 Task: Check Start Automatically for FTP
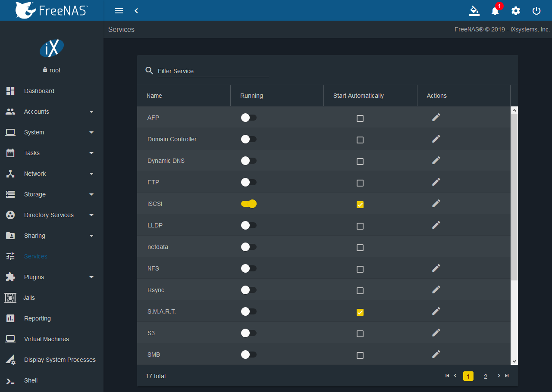point(360,183)
